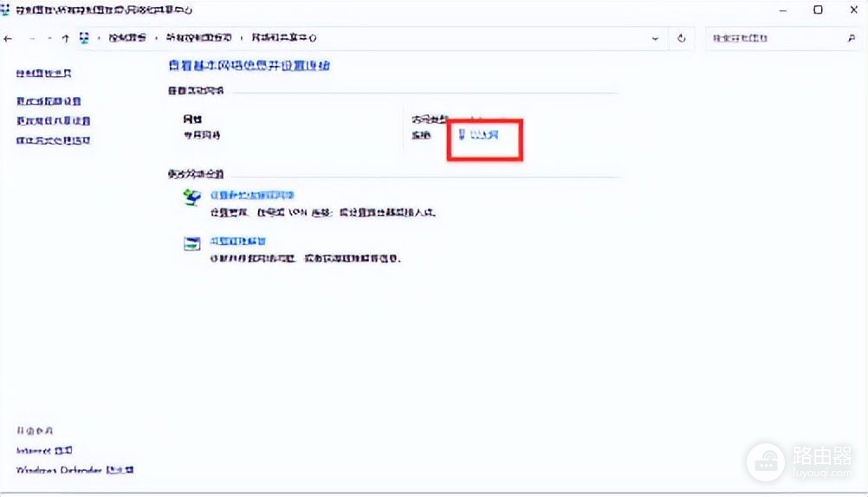Open Internet 选项 under 另请参阅
Screen dimensions: 868x497
tap(44, 450)
